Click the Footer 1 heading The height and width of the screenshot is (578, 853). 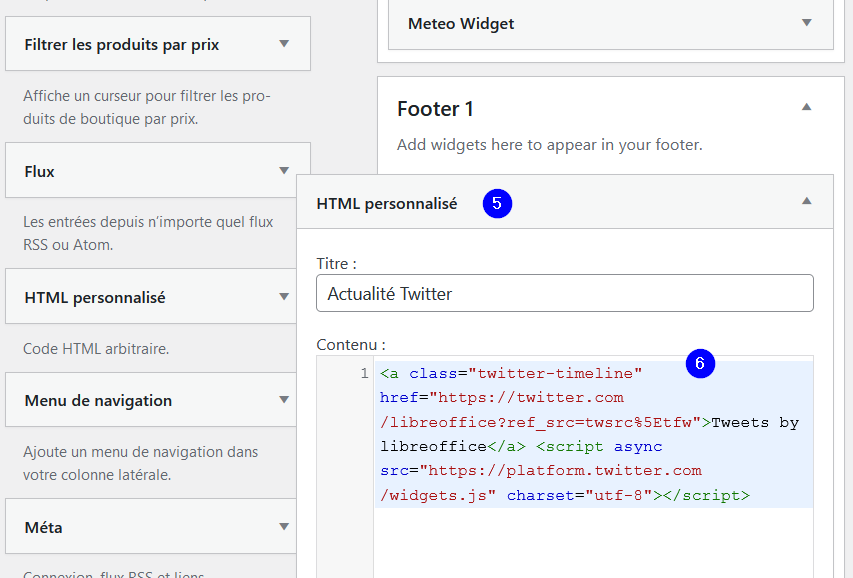point(435,109)
